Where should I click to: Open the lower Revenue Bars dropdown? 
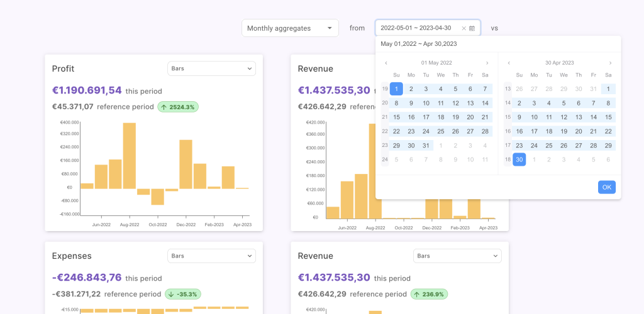(x=457, y=256)
